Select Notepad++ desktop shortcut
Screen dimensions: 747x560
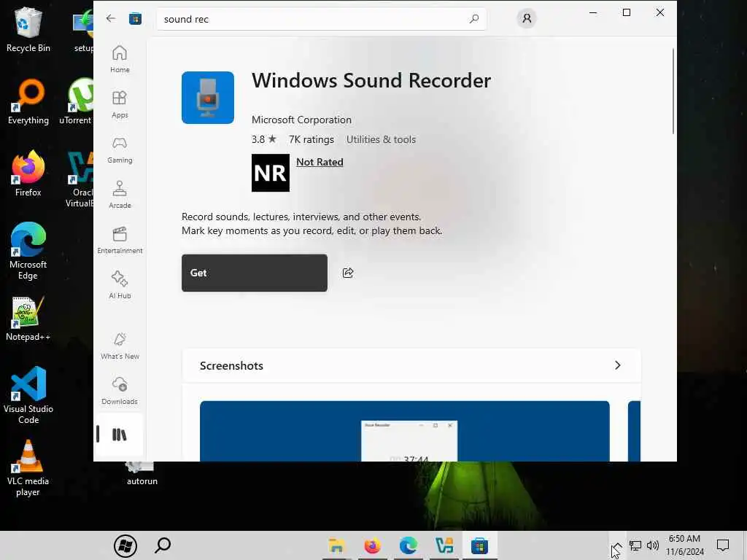pos(28,319)
